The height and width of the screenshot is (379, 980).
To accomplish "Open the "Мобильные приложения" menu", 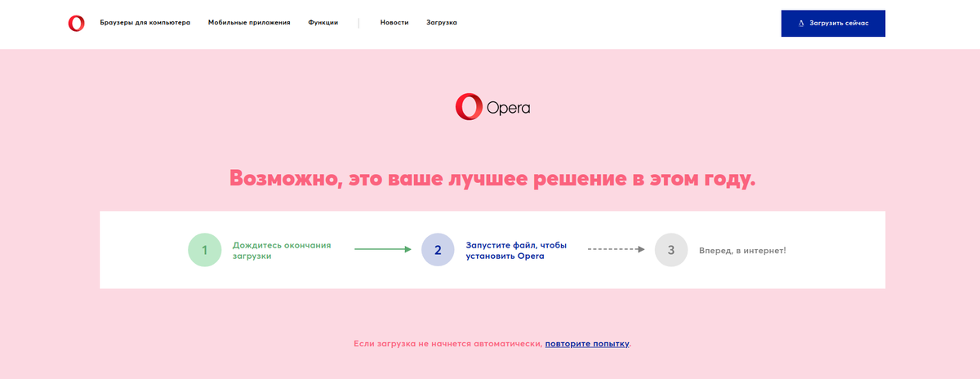I will pyautogui.click(x=249, y=23).
